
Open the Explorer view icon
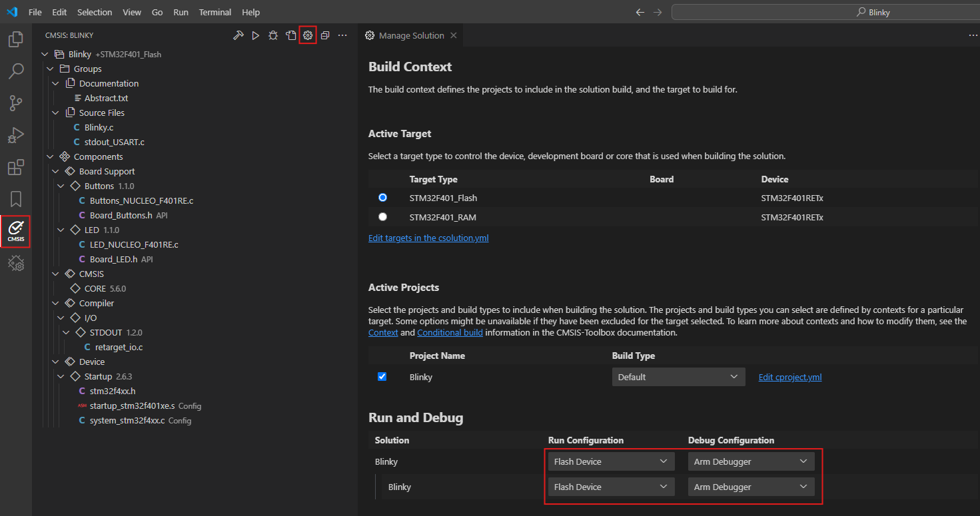tap(16, 39)
